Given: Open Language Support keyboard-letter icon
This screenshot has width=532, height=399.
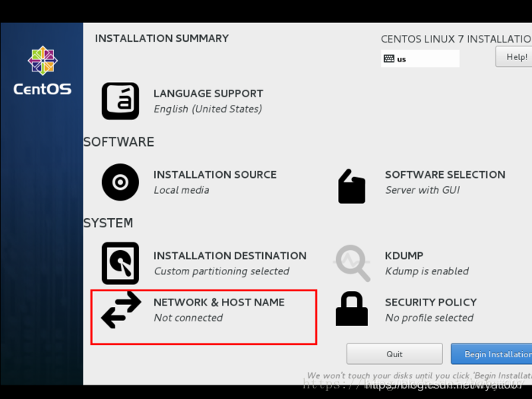Looking at the screenshot, I should [120, 101].
